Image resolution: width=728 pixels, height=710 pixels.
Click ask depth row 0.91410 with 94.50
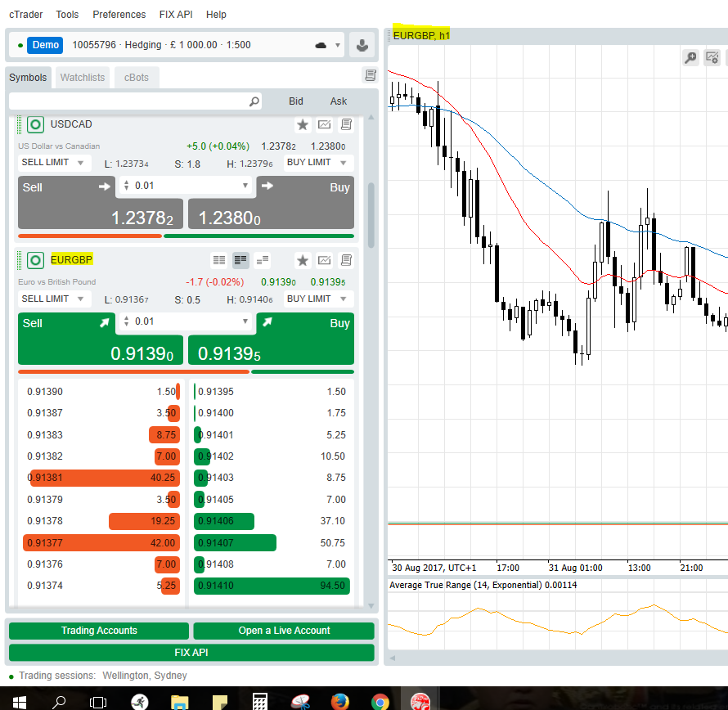(272, 586)
